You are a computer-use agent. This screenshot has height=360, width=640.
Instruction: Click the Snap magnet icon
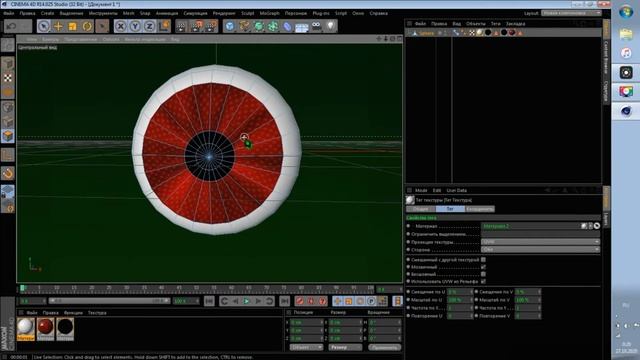(x=8, y=173)
